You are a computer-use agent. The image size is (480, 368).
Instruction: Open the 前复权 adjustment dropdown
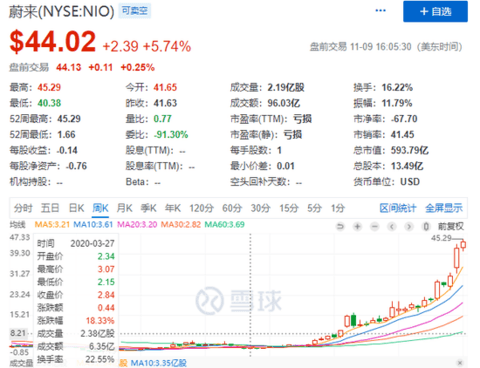(451, 227)
